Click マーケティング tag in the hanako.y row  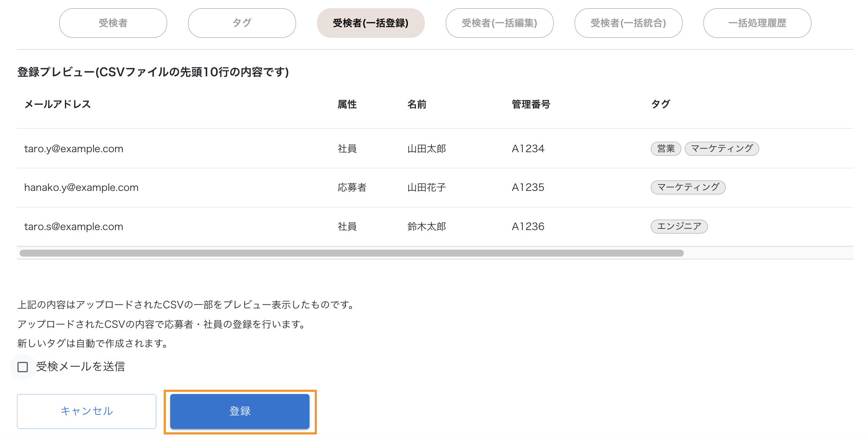pyautogui.click(x=688, y=187)
